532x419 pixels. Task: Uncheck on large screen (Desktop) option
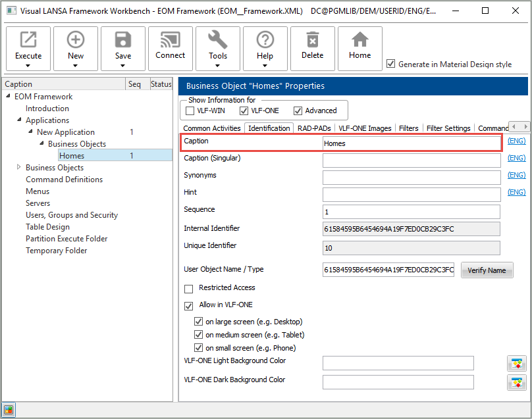(198, 322)
